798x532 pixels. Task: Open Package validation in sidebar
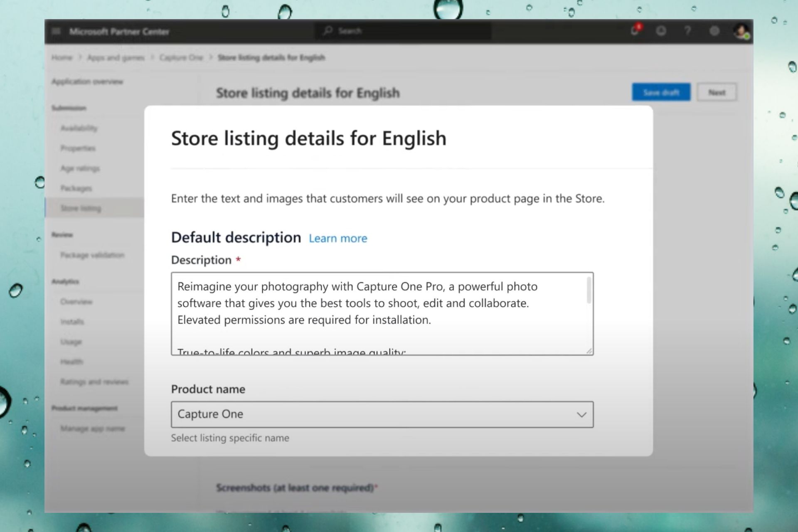pos(92,255)
